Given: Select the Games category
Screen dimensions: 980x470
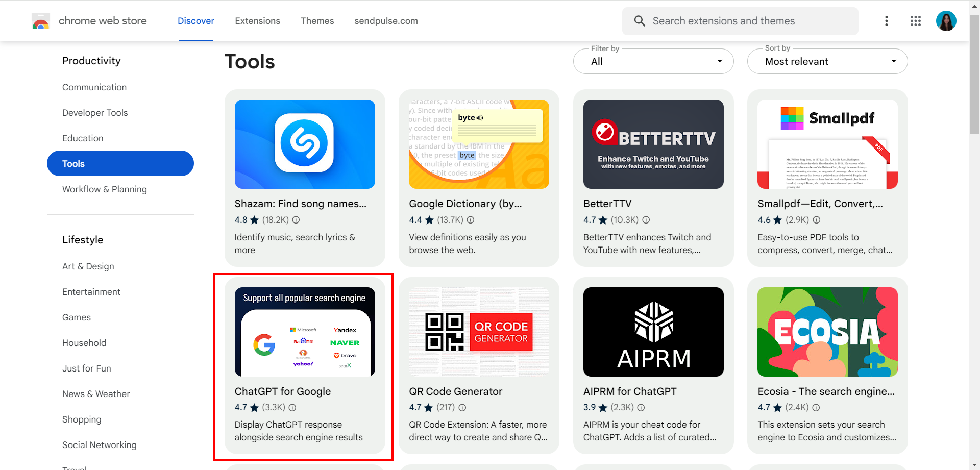Looking at the screenshot, I should (77, 317).
